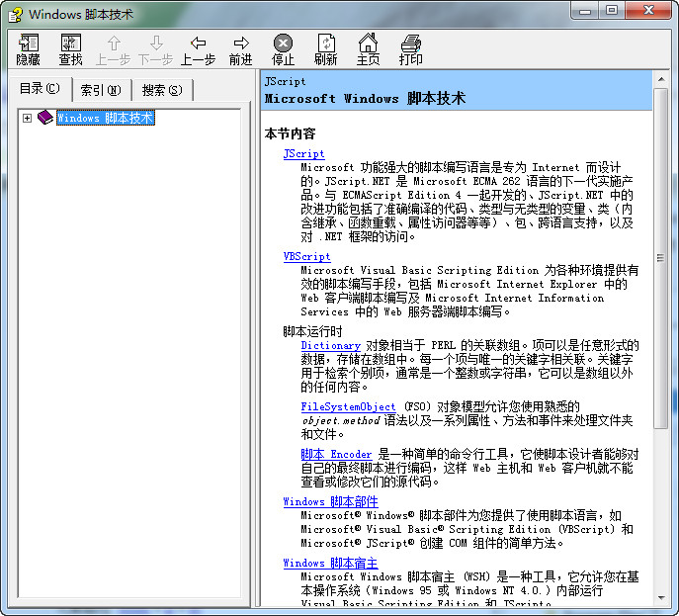Close the Windows 脚本技术 window
679x616 pixels.
(648, 11)
